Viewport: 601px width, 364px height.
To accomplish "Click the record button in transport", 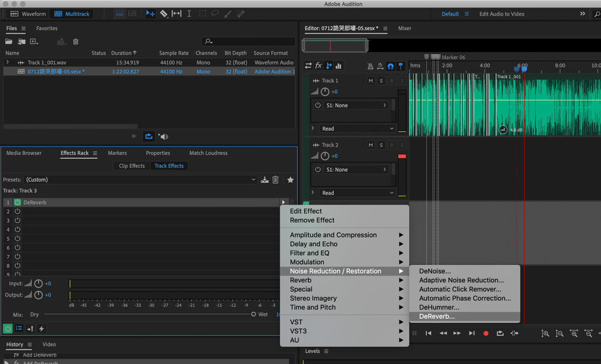I will point(486,333).
